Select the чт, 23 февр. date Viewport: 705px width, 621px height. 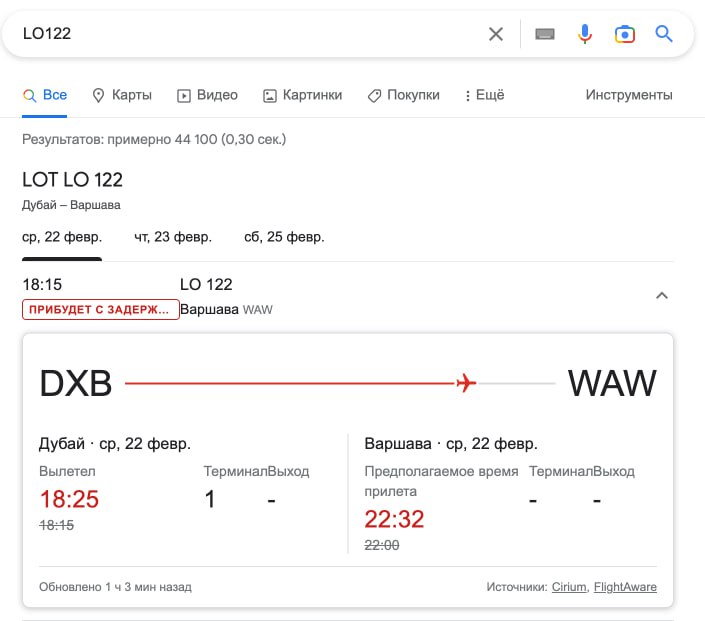coord(173,237)
